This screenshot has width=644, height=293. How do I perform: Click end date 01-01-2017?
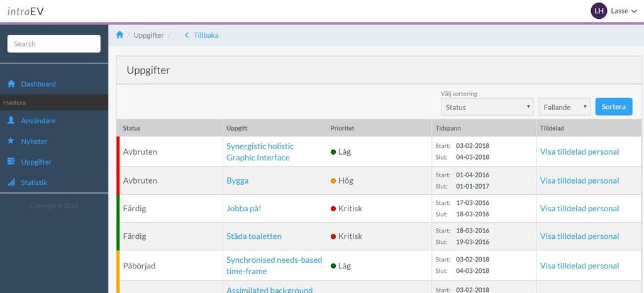point(472,186)
